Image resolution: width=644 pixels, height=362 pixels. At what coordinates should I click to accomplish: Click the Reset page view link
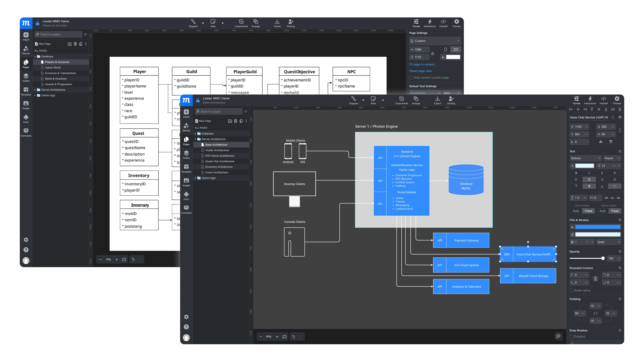[420, 71]
